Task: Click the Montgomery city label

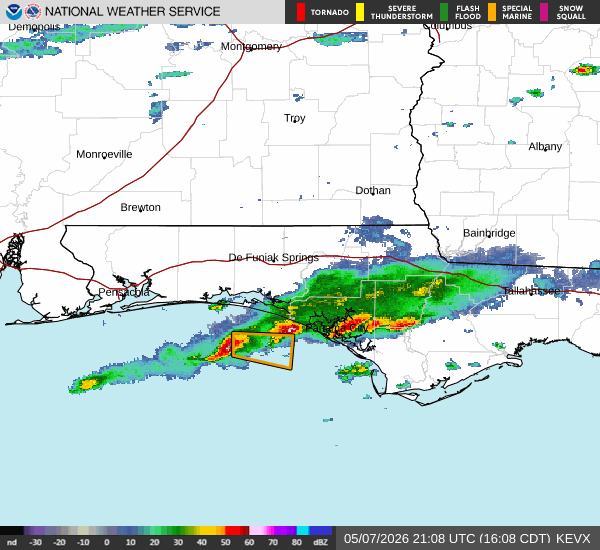Action: tap(251, 46)
